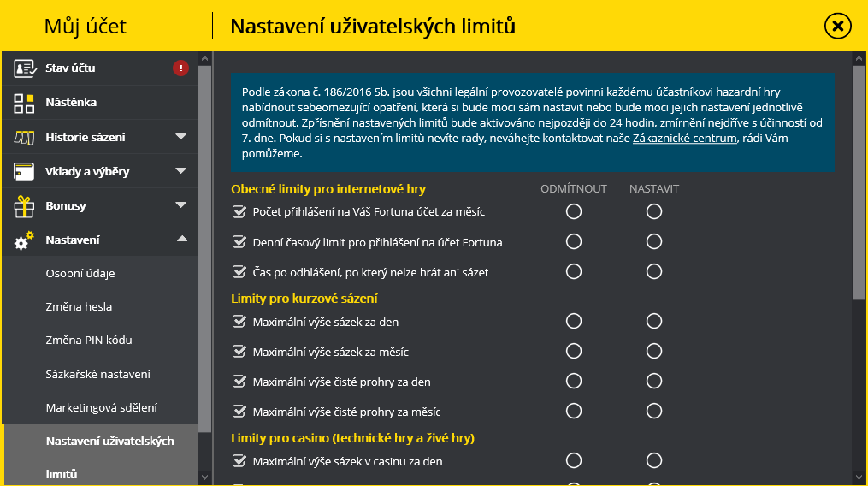Select NASTAVIT for Maximální výše sázek za den

coord(653,322)
